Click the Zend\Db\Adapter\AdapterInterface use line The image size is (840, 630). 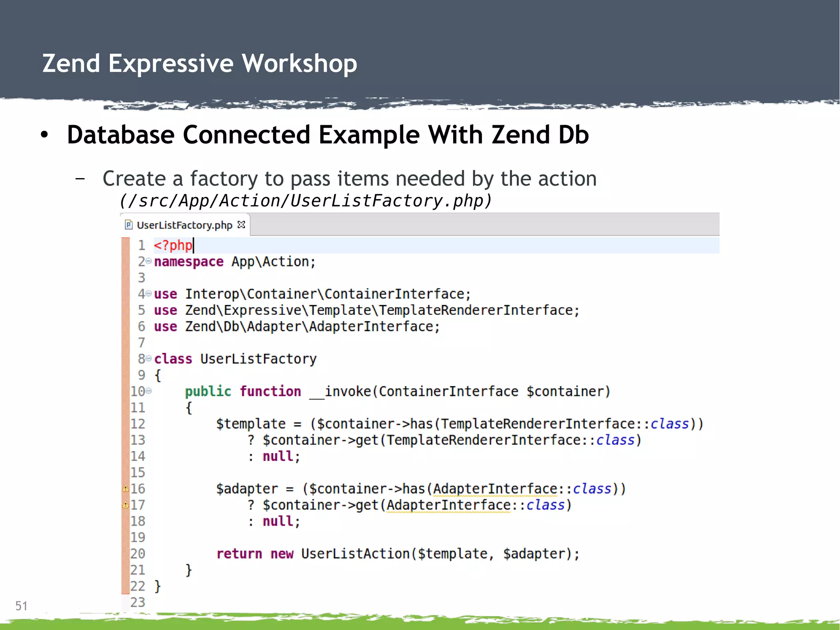[297, 327]
